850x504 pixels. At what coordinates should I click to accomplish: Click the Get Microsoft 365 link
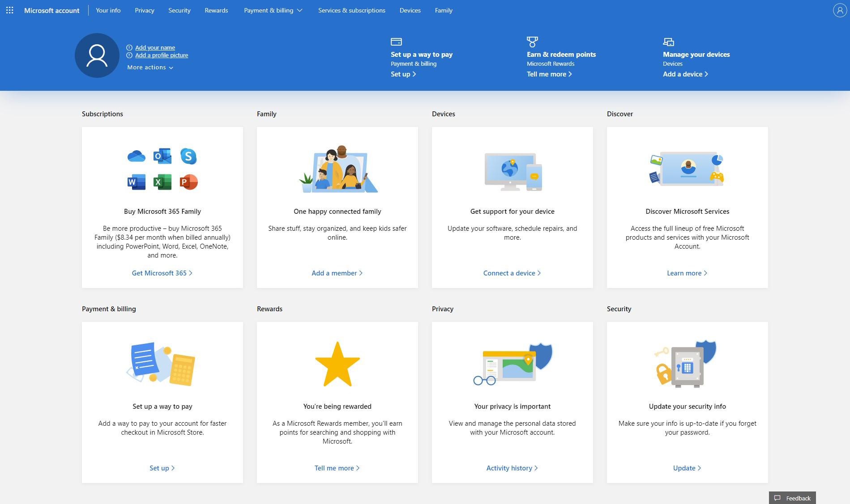(162, 273)
